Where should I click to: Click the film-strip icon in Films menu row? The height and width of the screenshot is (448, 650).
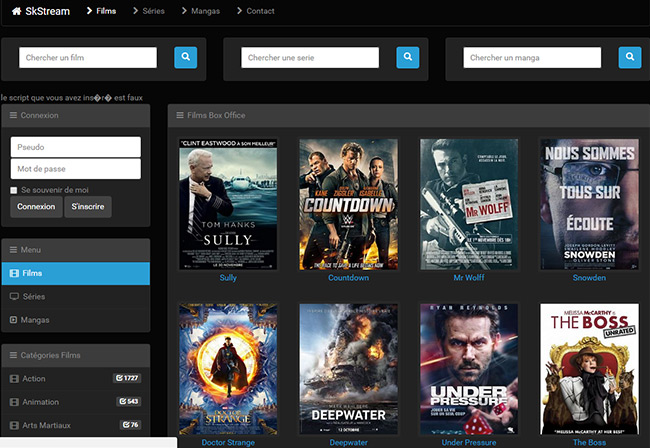14,273
